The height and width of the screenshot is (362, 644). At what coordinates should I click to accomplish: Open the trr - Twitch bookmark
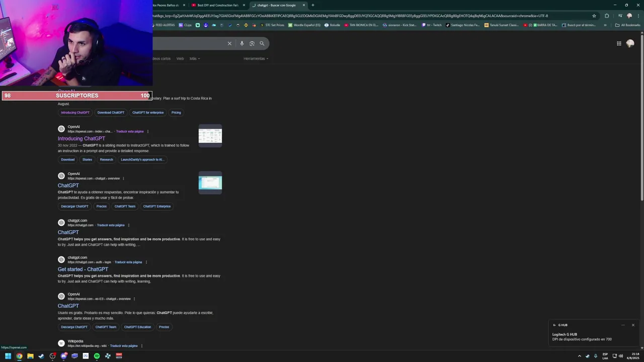coord(432,25)
